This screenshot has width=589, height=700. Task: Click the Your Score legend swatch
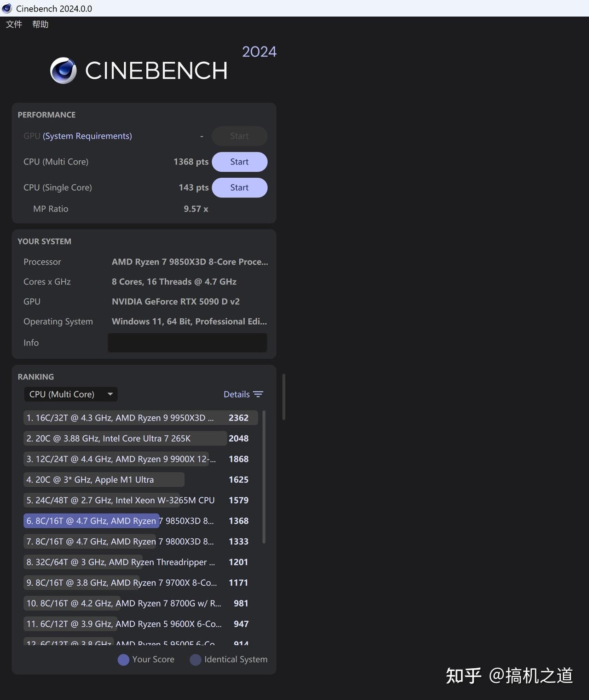(123, 659)
